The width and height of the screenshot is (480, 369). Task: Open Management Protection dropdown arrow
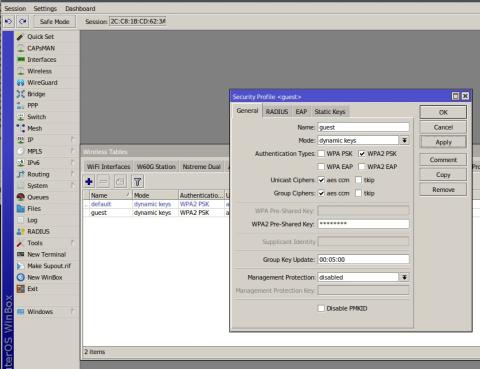point(404,277)
